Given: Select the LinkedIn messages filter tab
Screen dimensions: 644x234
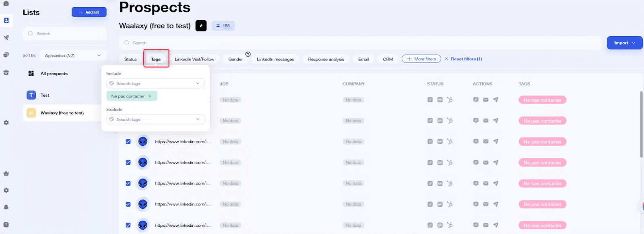Looking at the screenshot, I should (x=275, y=59).
